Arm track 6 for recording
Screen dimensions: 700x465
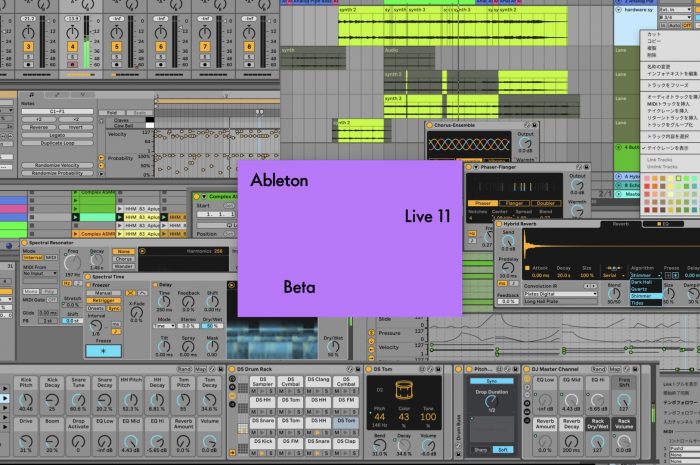pyautogui.click(x=161, y=65)
